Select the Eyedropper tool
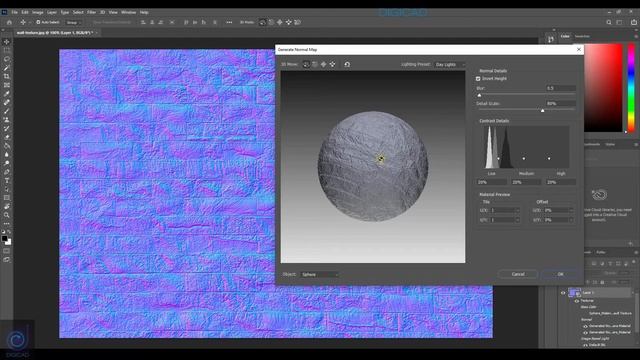Screen dimensions: 640x360 coord(7,93)
